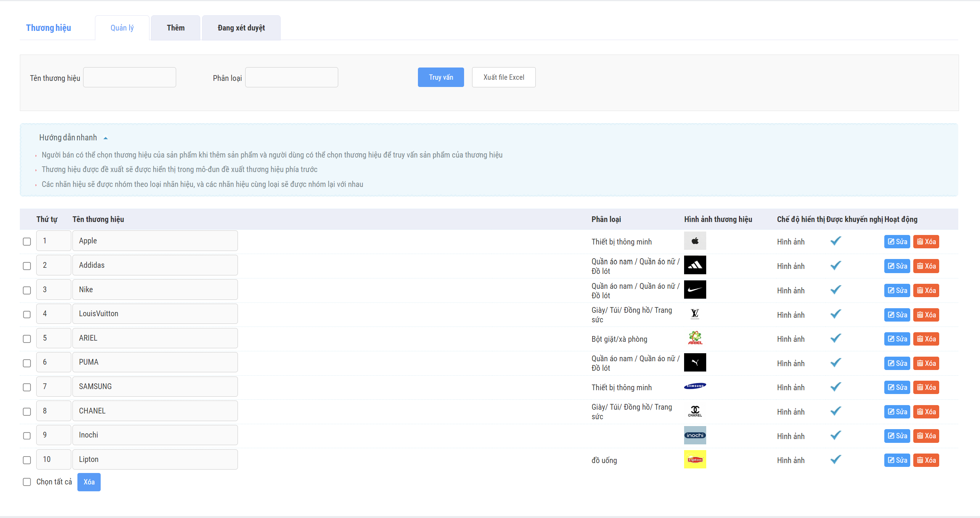
Task: Enable the Chọn tất cả checkbox
Action: [27, 482]
